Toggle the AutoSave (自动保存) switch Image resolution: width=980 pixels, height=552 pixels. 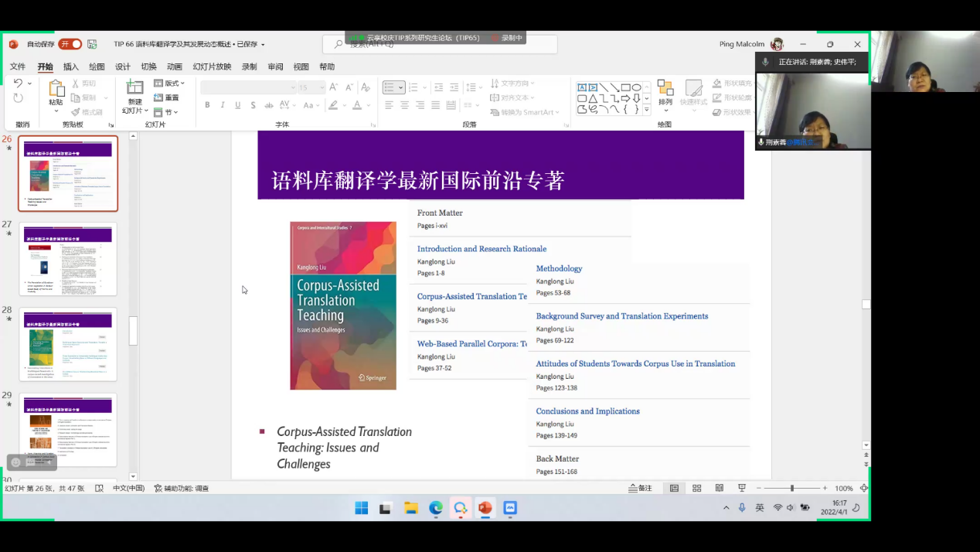pyautogui.click(x=70, y=44)
